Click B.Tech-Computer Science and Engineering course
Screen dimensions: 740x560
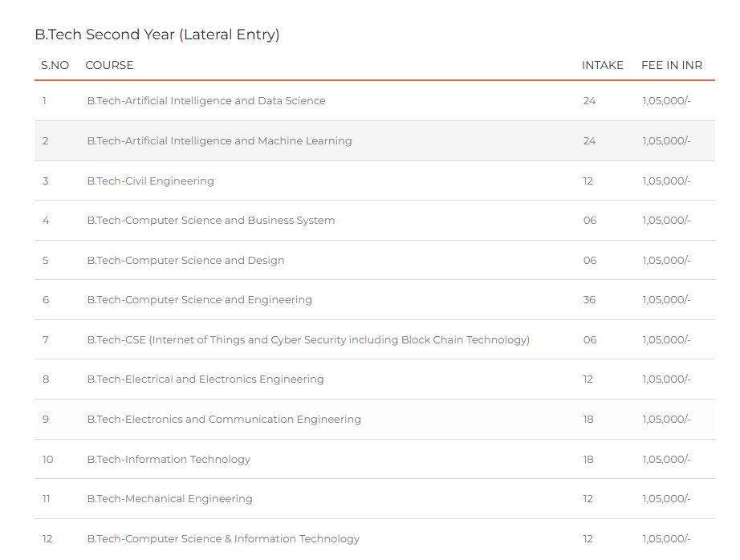coord(199,300)
